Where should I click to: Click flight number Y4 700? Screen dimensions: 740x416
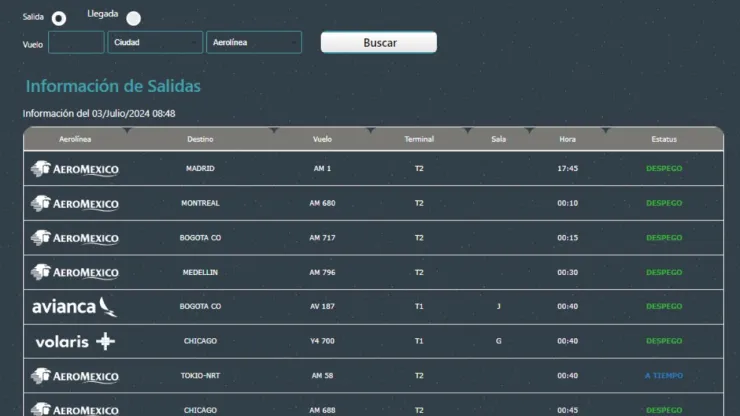pyautogui.click(x=322, y=341)
